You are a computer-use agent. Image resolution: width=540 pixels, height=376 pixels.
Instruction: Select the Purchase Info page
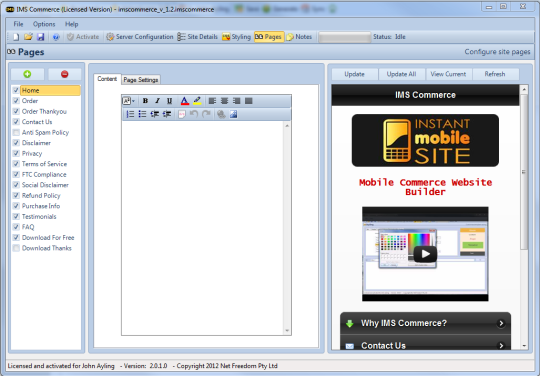click(41, 206)
